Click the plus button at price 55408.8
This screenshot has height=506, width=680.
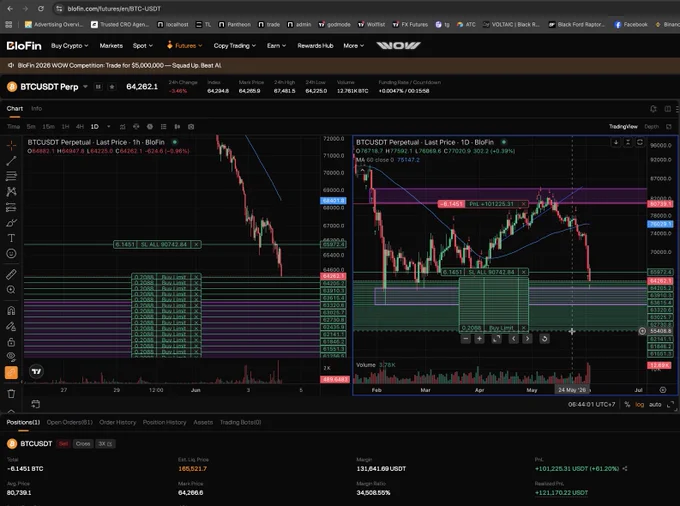[642, 331]
